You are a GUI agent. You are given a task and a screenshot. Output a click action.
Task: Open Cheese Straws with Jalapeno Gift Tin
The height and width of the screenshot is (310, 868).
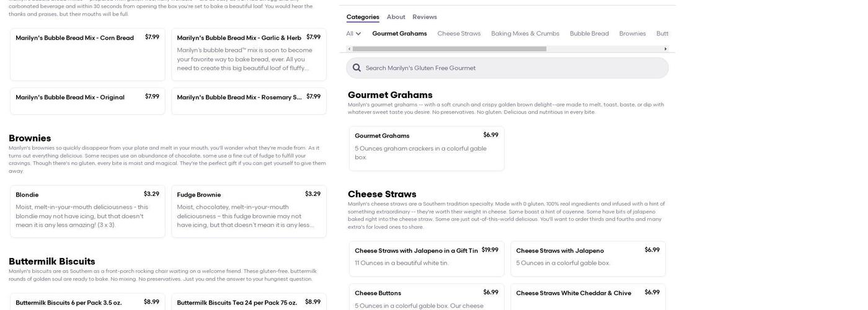[x=427, y=259]
